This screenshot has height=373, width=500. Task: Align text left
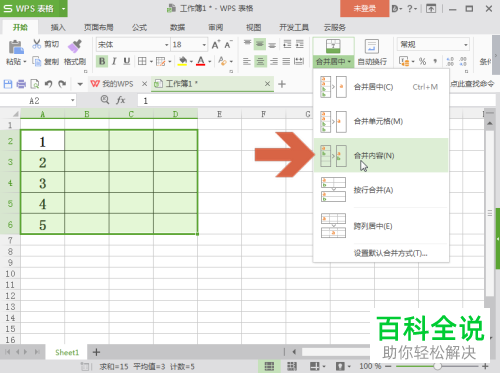click(247, 61)
